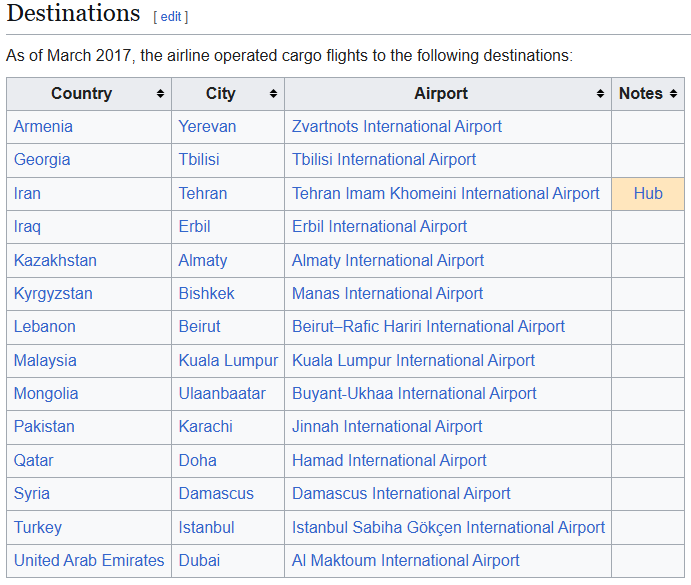This screenshot has width=691, height=585.
Task: Open the Beirut city link
Action: point(199,327)
